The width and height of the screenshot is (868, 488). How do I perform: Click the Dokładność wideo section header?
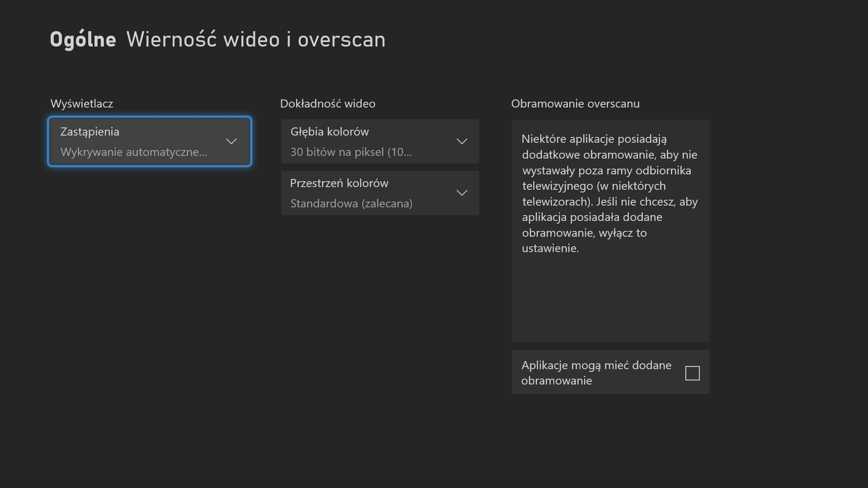coord(328,103)
